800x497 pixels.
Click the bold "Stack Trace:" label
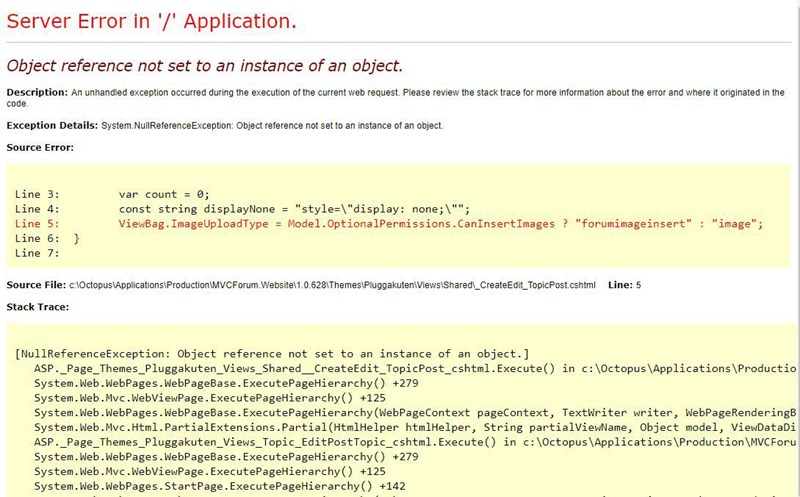tap(39, 307)
